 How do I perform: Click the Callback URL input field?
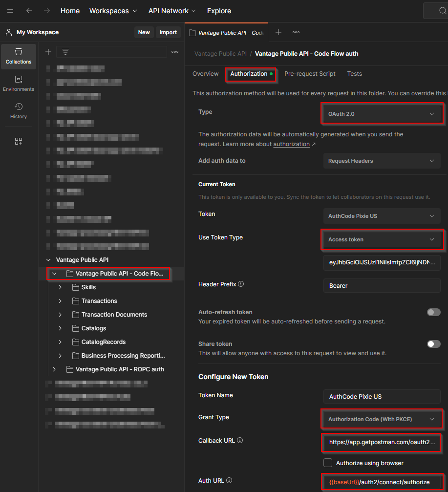(382, 442)
